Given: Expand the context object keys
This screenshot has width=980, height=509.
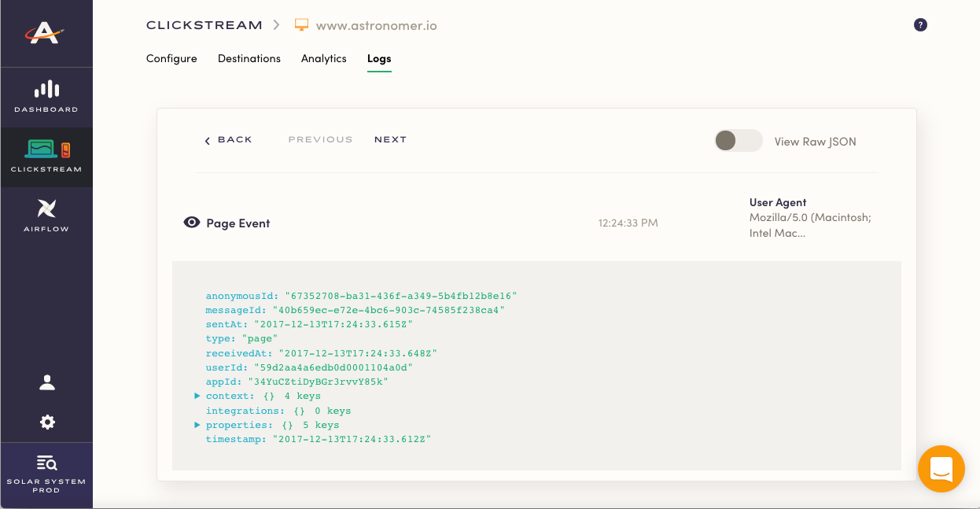Looking at the screenshot, I should [198, 396].
